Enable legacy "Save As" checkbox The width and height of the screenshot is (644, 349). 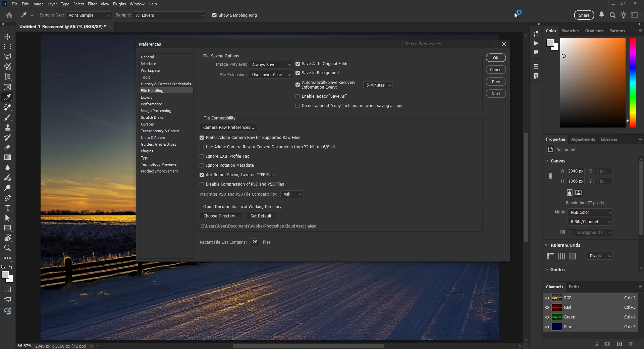pyautogui.click(x=298, y=96)
